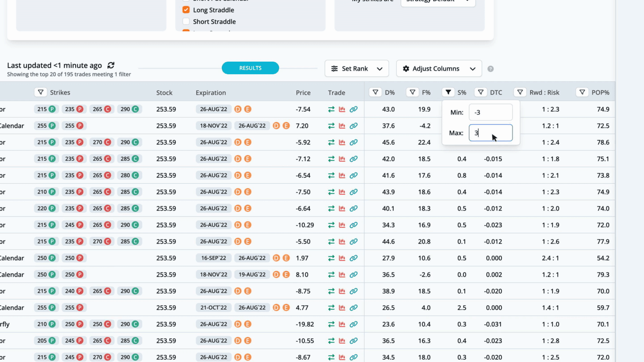Image resolution: width=644 pixels, height=362 pixels.
Task: Click the 26-AUG'22 expiration in the -10.29 row
Action: 214,225
